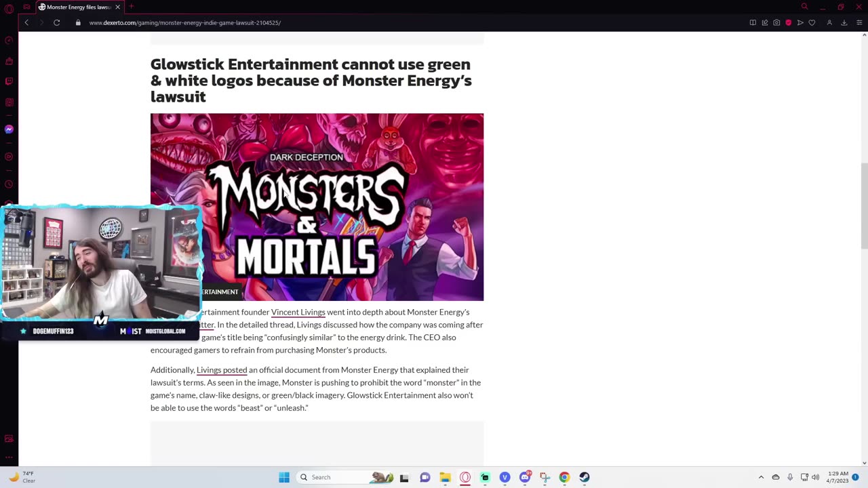Reload the Dexerto page

(x=57, y=22)
